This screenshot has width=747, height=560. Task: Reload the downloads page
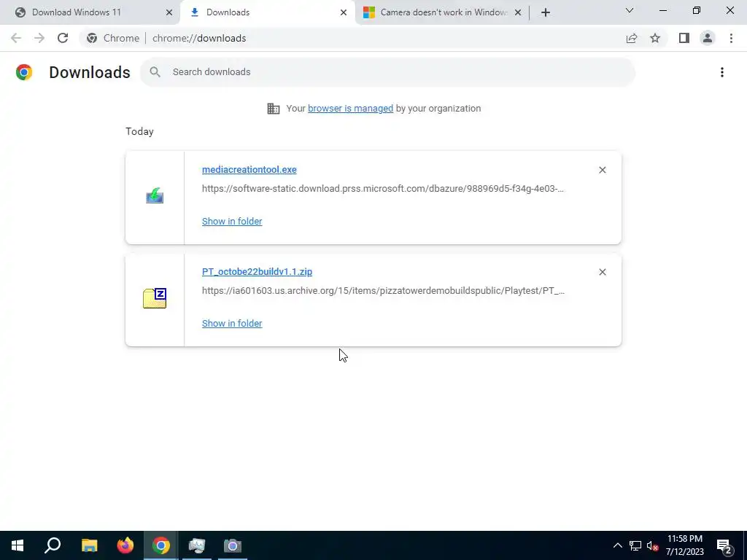63,38
